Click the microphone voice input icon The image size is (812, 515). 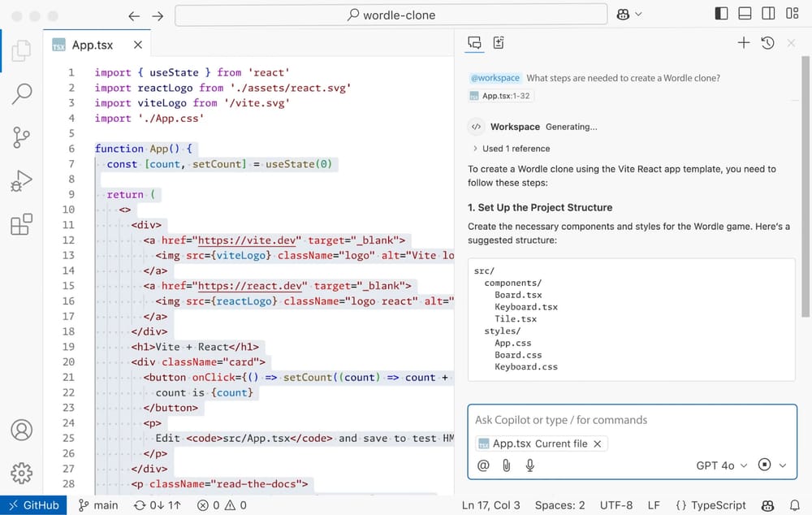click(x=529, y=465)
